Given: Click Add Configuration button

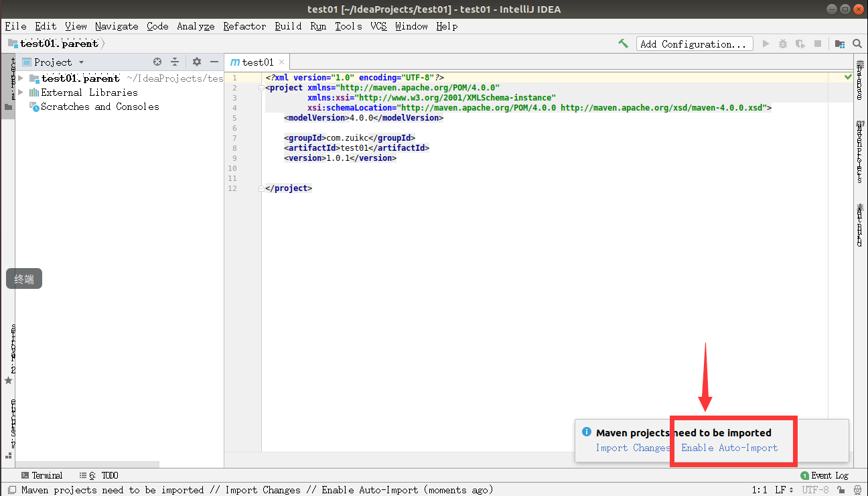Looking at the screenshot, I should click(694, 44).
